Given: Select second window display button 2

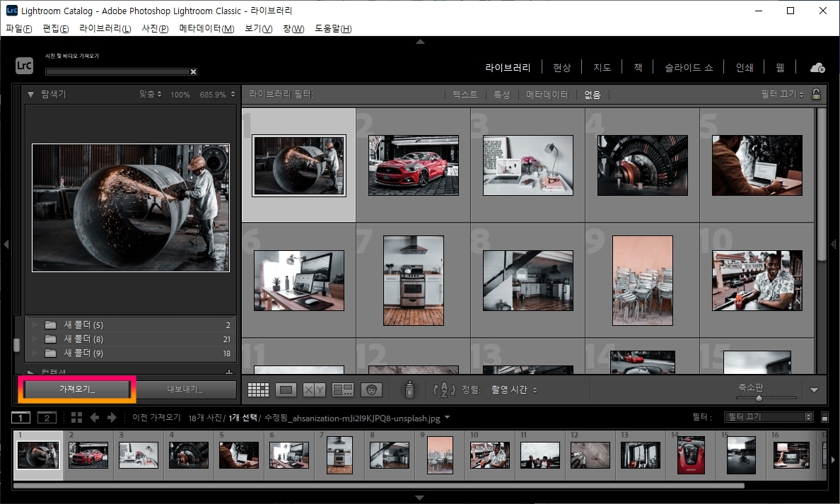Looking at the screenshot, I should pyautogui.click(x=47, y=418).
